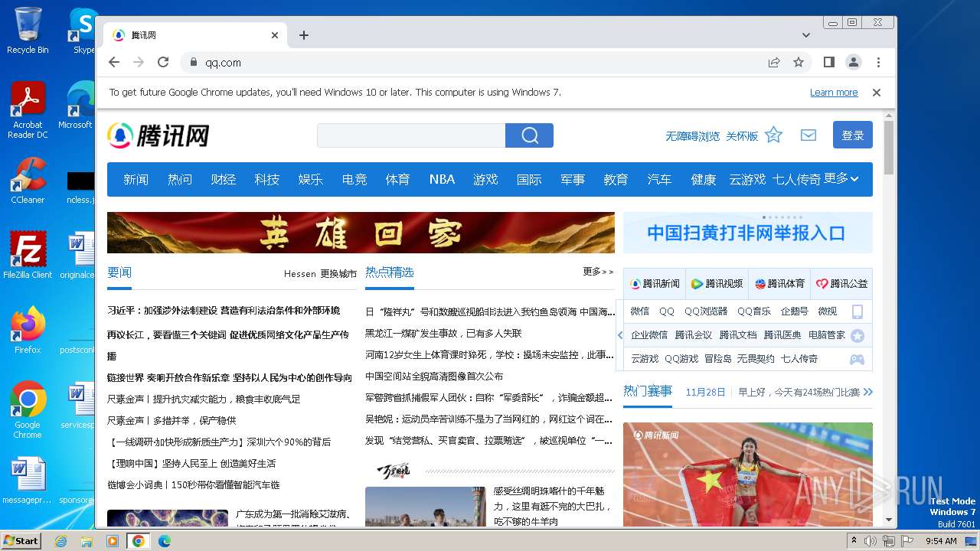Click the mobile phone icon in products panel
The image size is (980, 551).
click(x=857, y=311)
